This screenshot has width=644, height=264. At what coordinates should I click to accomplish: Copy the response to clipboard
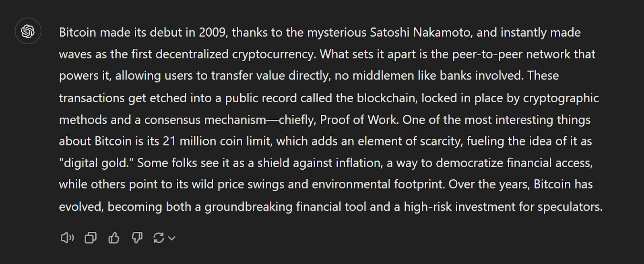point(91,238)
